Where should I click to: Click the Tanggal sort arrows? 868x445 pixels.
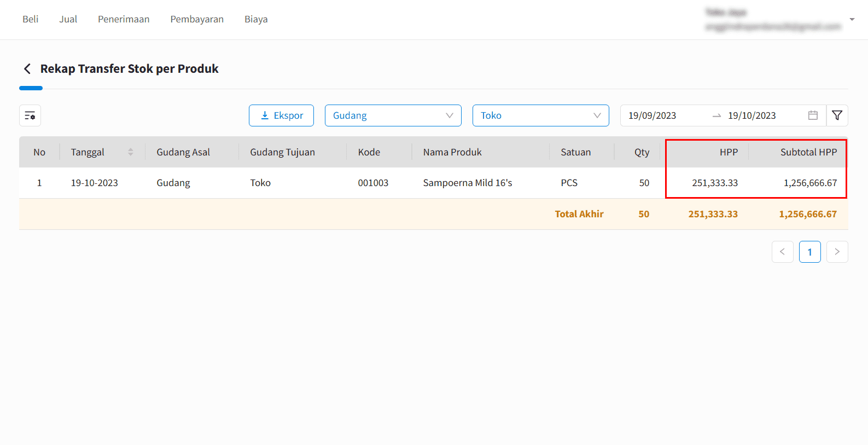coord(130,152)
